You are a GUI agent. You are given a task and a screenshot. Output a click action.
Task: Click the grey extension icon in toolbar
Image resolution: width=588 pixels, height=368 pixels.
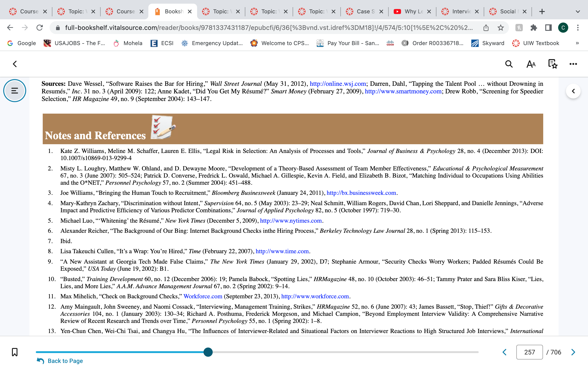pos(519,28)
